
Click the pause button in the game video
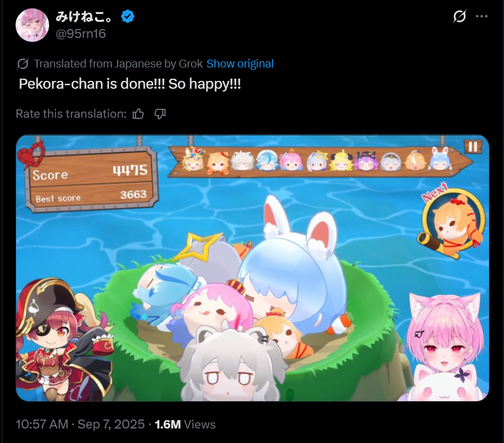point(473,147)
